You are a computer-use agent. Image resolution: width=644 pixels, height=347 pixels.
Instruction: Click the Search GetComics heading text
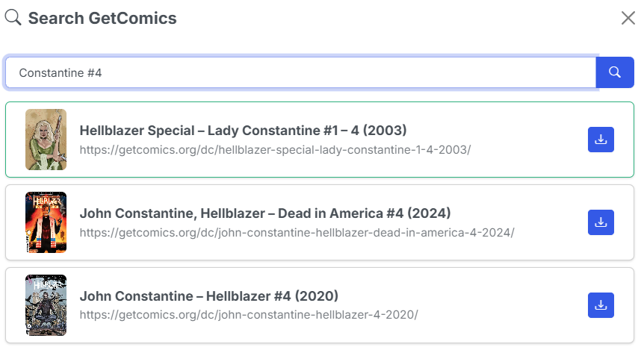(x=102, y=18)
